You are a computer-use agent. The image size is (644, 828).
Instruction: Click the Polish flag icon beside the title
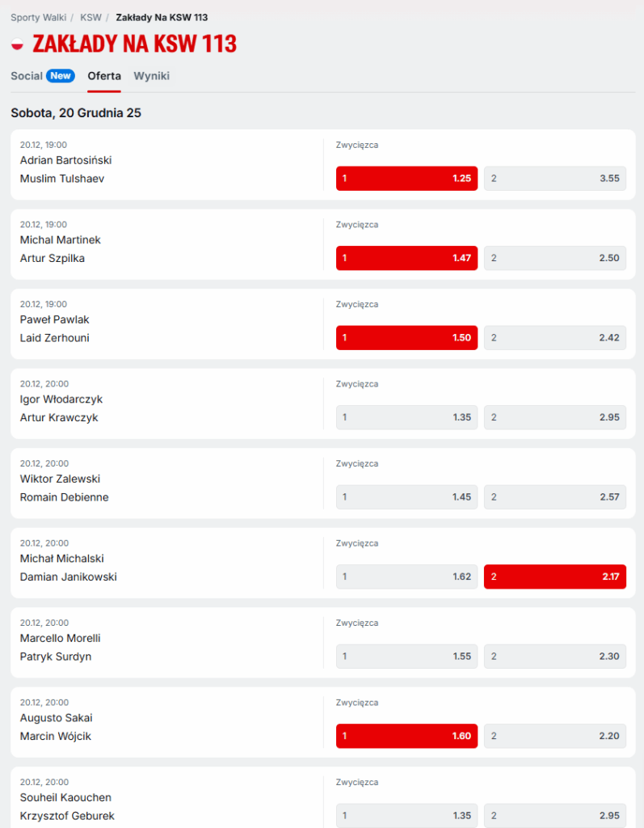[x=18, y=44]
